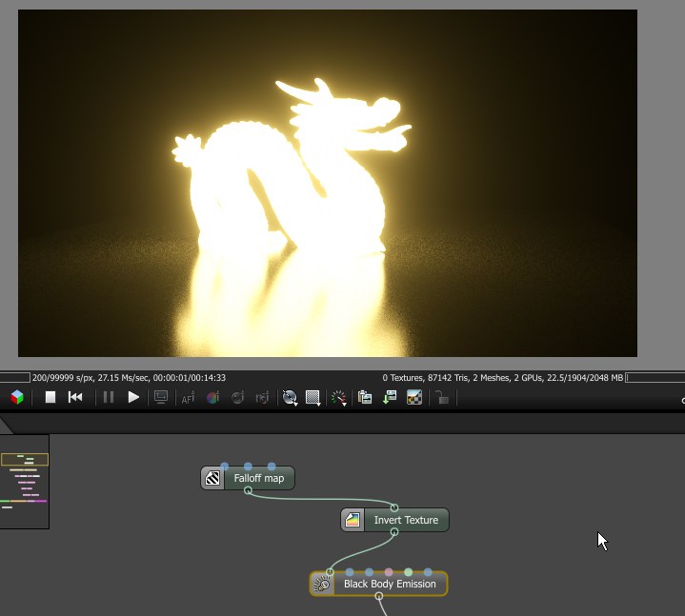Click the save render image icon
Viewport: 685px width, 616px height.
pyautogui.click(x=390, y=397)
